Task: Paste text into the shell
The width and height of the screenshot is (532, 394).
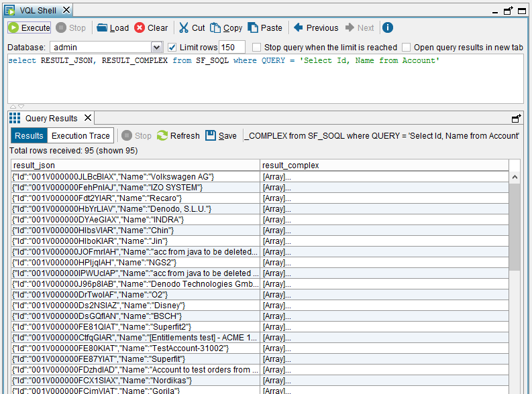Action: (x=265, y=27)
